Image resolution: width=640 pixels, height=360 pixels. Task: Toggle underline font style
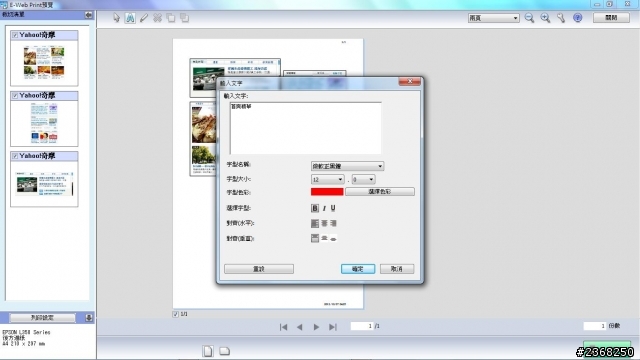click(333, 208)
